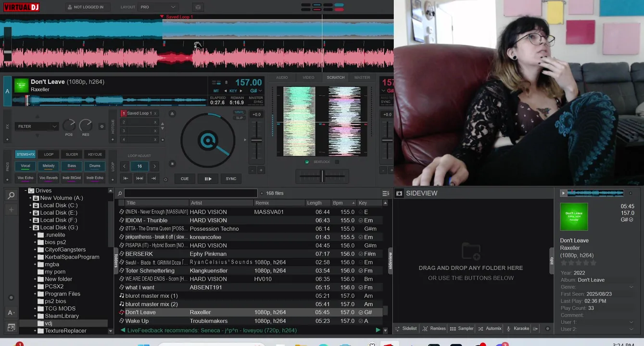Click the crossfader below BEATLOCK

[322, 176]
